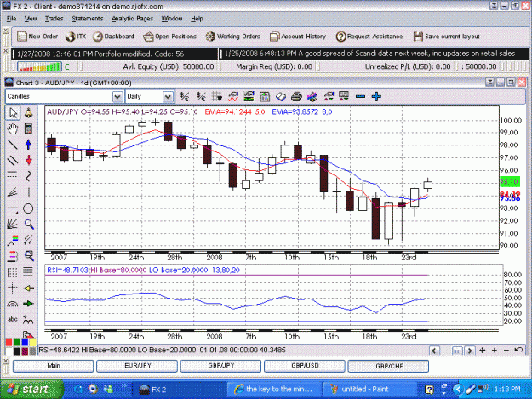Click the yellow left arrow tool
This screenshot has width=532, height=399.
28,288
